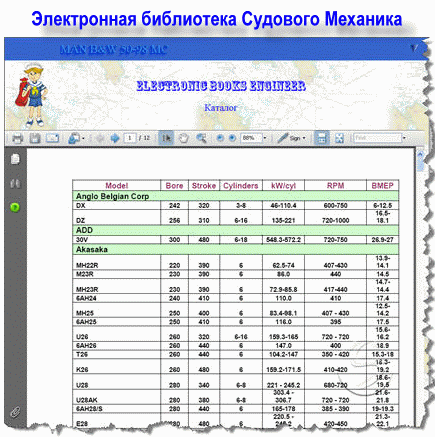Open the Sign pen tool

[x=291, y=138]
